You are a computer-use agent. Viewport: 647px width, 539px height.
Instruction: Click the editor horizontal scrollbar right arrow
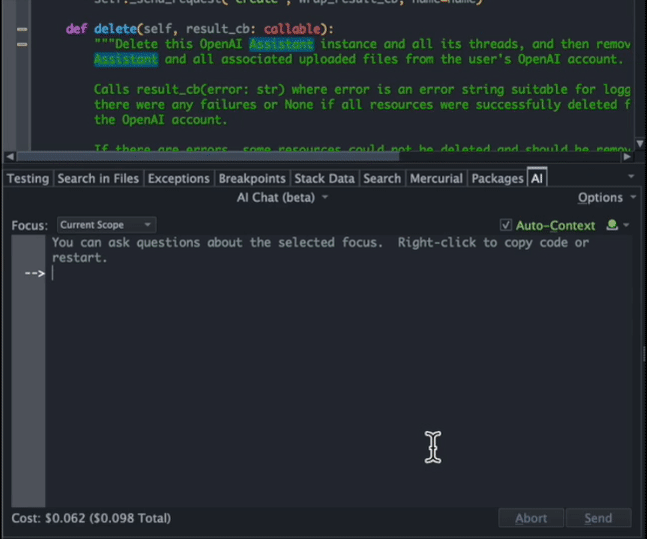coord(627,156)
